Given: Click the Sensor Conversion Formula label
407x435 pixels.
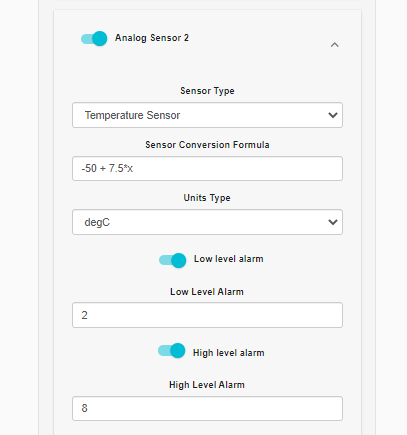Looking at the screenshot, I should (x=207, y=145).
